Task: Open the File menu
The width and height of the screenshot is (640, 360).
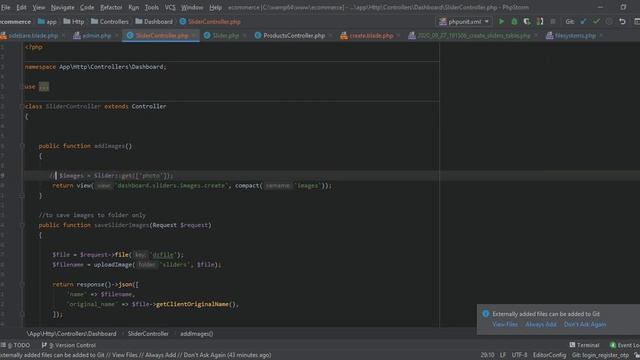Action: [x=6, y=7]
